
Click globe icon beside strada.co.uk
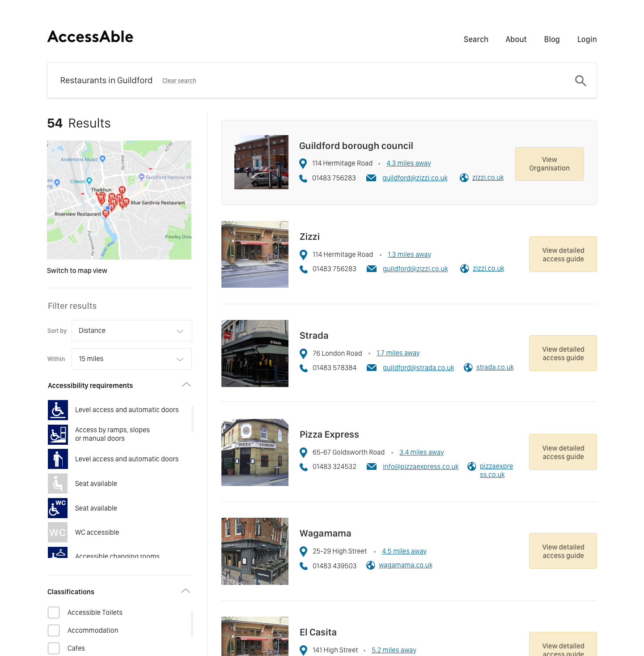pyautogui.click(x=468, y=367)
